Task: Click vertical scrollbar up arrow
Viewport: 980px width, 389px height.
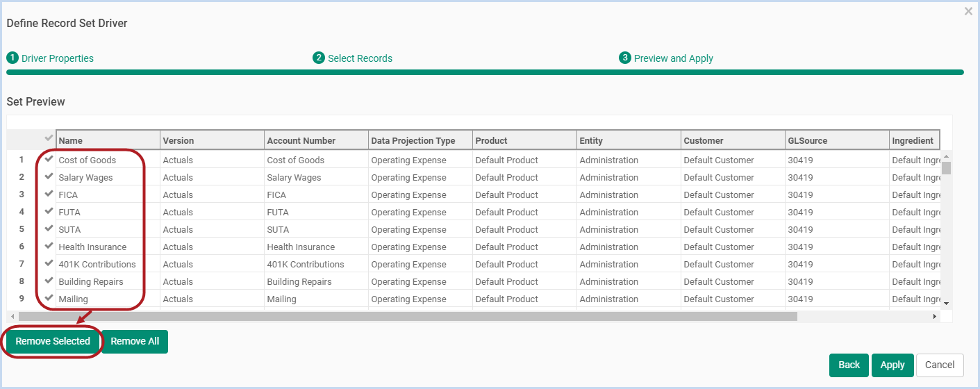Action: [946, 156]
